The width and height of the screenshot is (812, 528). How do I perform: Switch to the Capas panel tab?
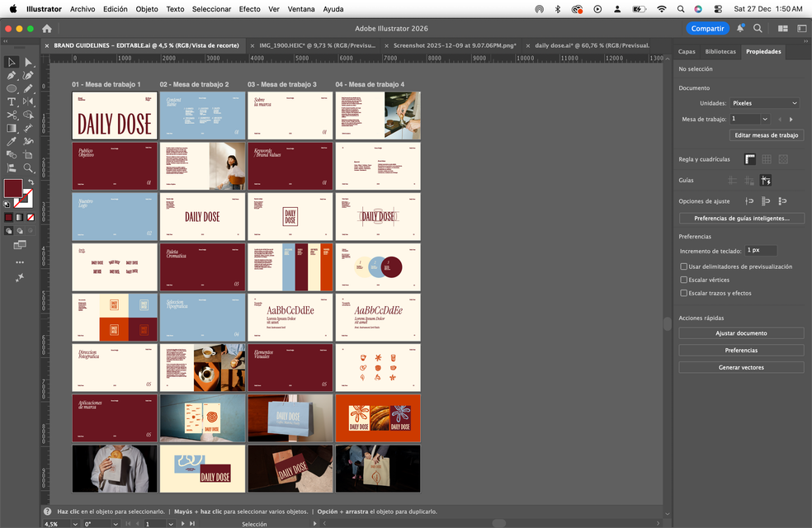[x=687, y=51]
